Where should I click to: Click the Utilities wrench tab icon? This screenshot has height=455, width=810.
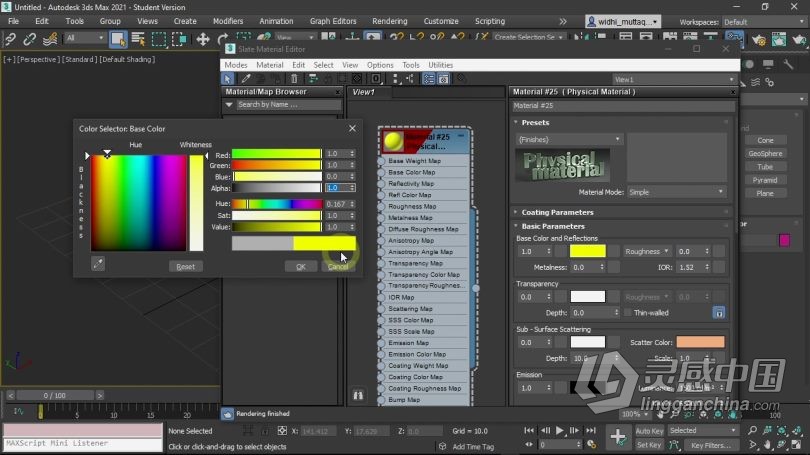[x=788, y=64]
